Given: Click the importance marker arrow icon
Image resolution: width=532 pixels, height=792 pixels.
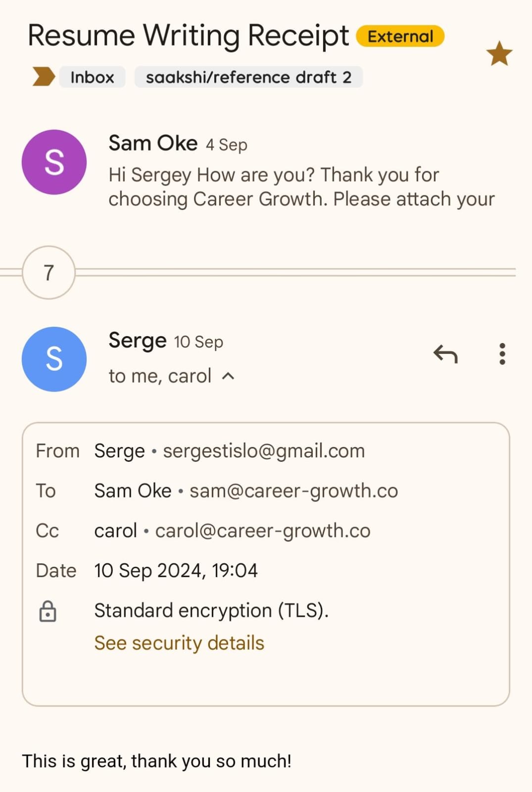Looking at the screenshot, I should click(44, 77).
